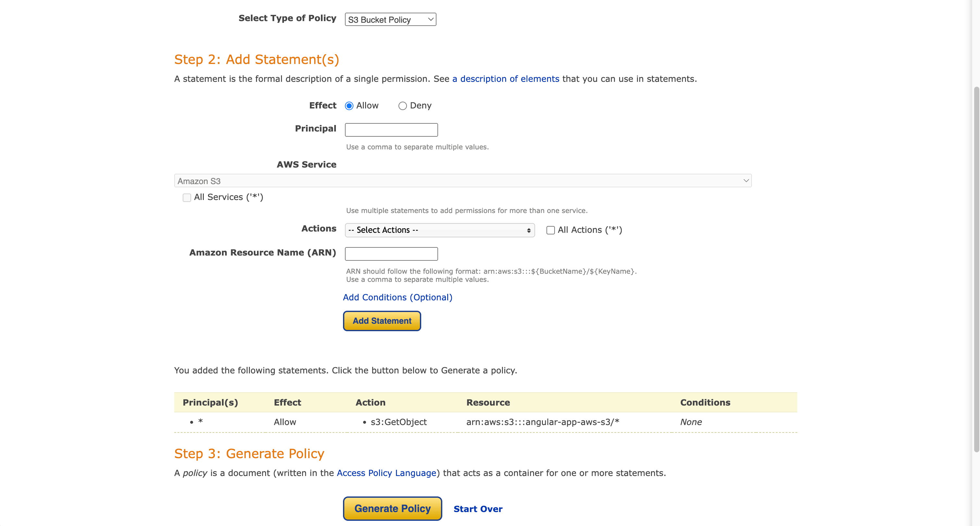Focus the Amazon Resource Name input field
This screenshot has height=526, width=980.
pyautogui.click(x=391, y=254)
